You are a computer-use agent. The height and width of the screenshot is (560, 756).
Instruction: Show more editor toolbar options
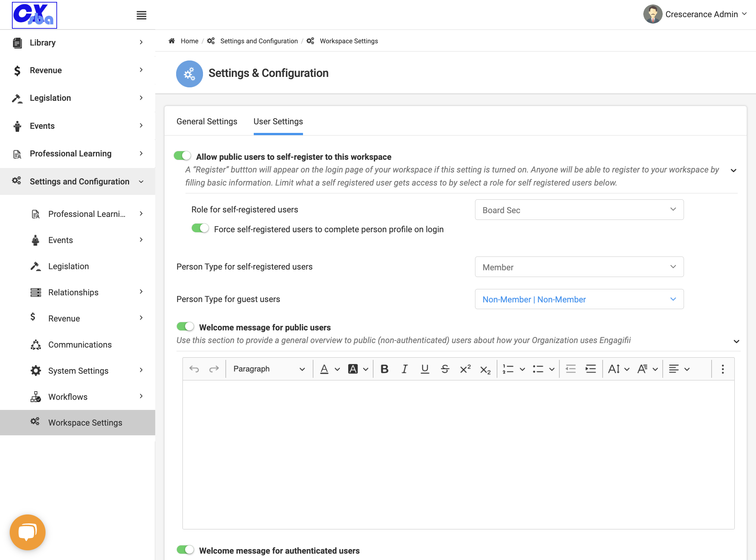coord(723,369)
